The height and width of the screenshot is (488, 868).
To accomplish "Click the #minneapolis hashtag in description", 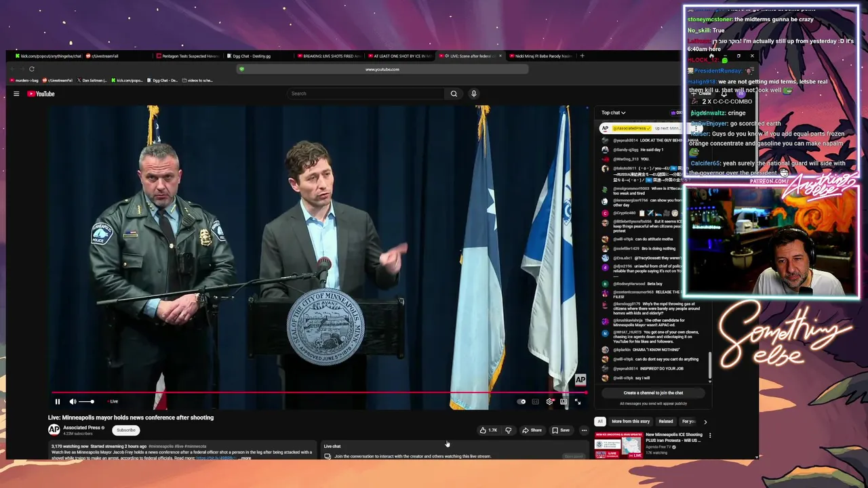I will point(162,447).
